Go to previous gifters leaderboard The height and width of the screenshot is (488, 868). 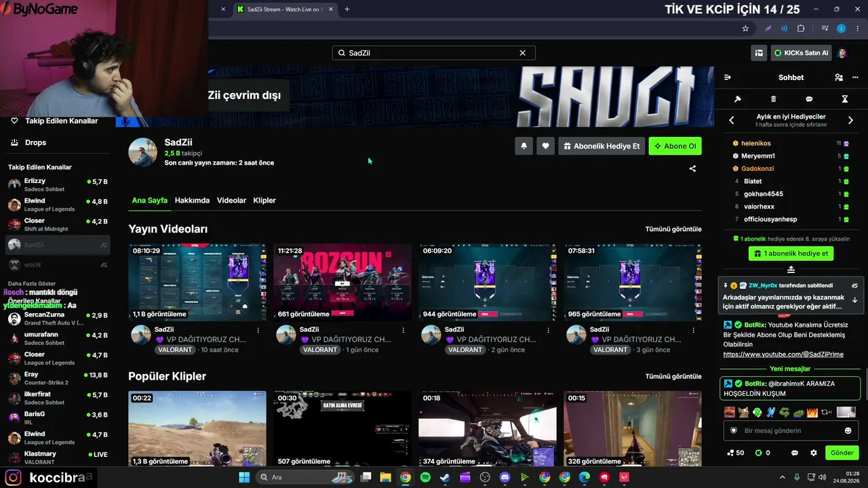732,120
